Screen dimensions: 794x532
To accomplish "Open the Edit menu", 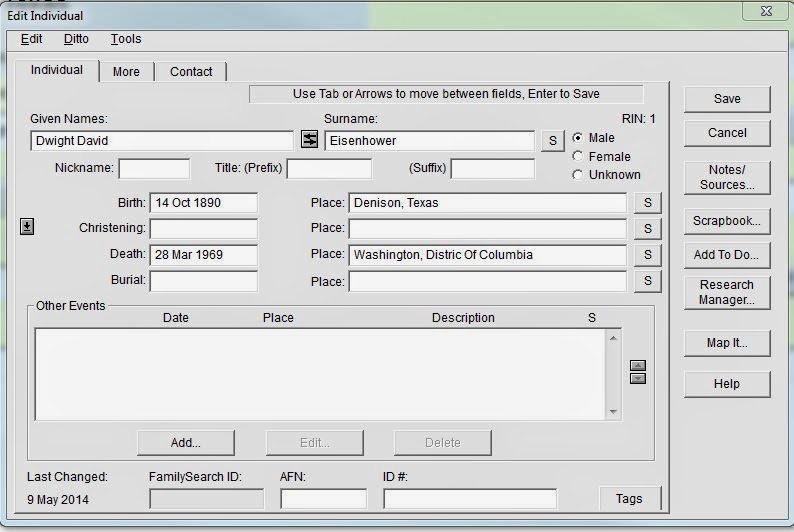I will (31, 39).
